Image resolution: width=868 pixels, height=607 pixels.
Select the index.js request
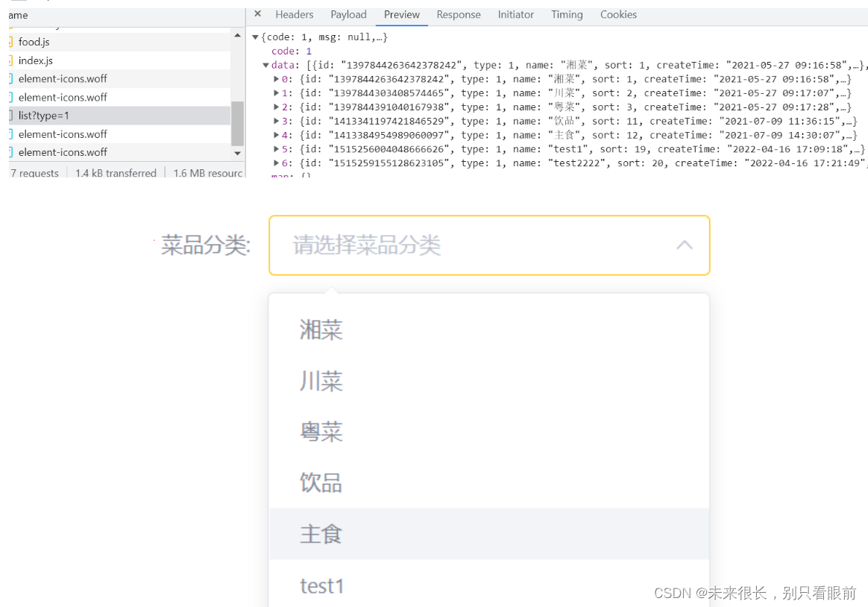click(x=119, y=60)
